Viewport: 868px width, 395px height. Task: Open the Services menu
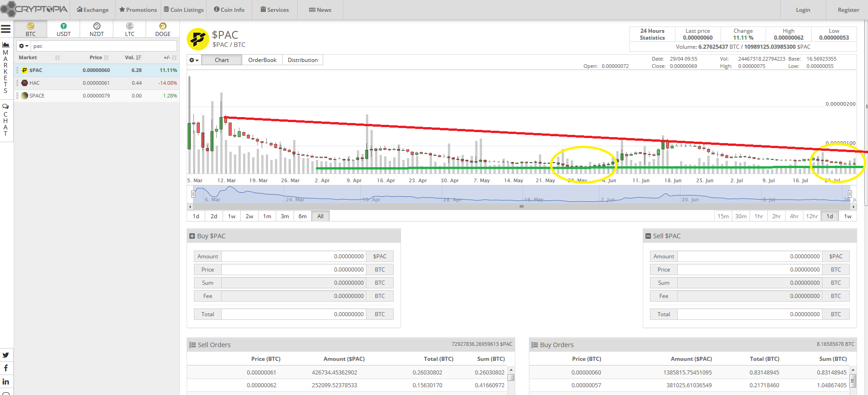[x=274, y=10]
